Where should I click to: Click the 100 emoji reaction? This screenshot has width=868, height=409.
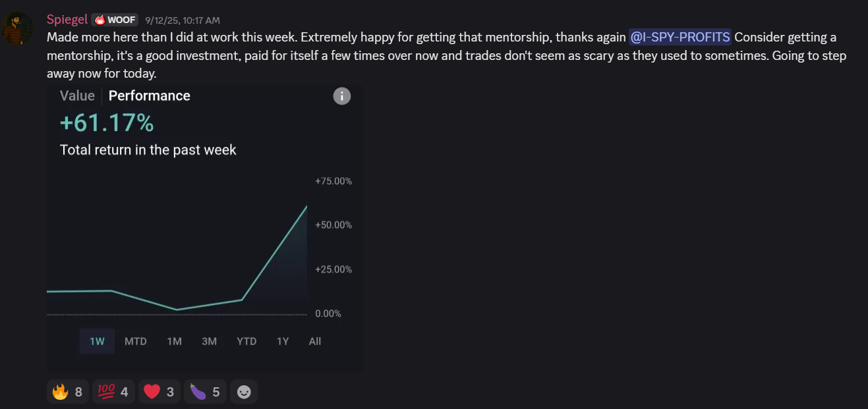click(x=113, y=392)
